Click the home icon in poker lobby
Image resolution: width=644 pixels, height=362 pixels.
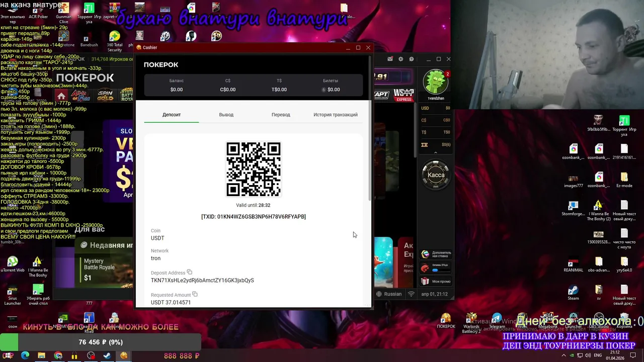point(61,96)
